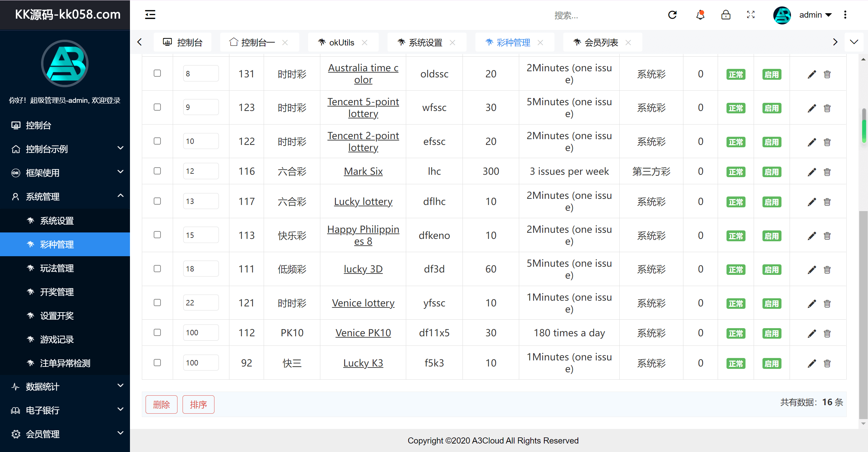Check the box for Tencent 5-point lottery
This screenshot has height=452, width=868.
point(157,107)
